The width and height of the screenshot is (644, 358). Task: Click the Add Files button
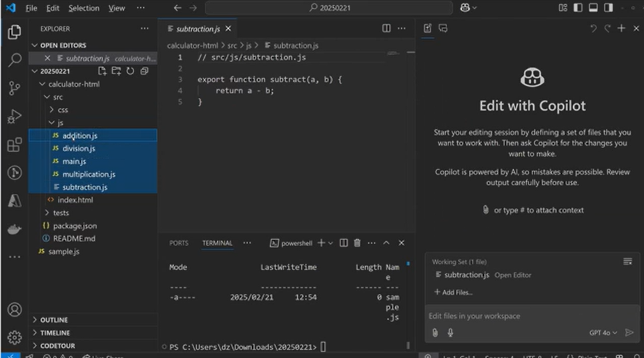(x=453, y=293)
